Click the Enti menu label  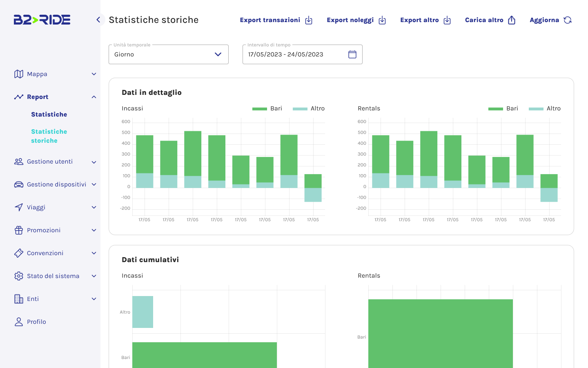[33, 299]
